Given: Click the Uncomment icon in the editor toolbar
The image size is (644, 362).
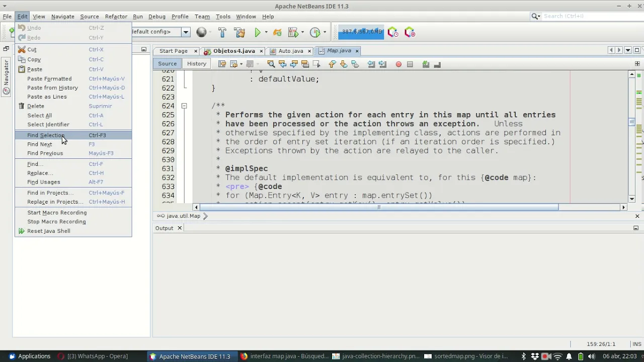Looking at the screenshot, I should (437, 64).
